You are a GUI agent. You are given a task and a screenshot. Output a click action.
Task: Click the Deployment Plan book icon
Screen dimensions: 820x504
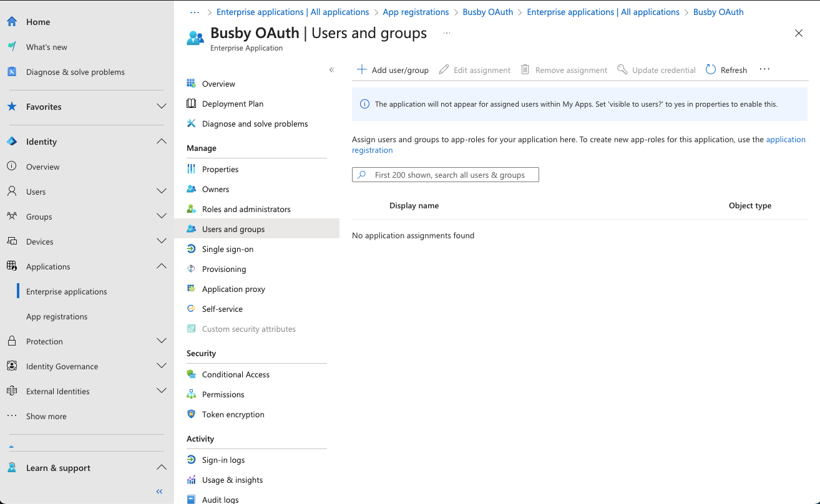point(192,104)
